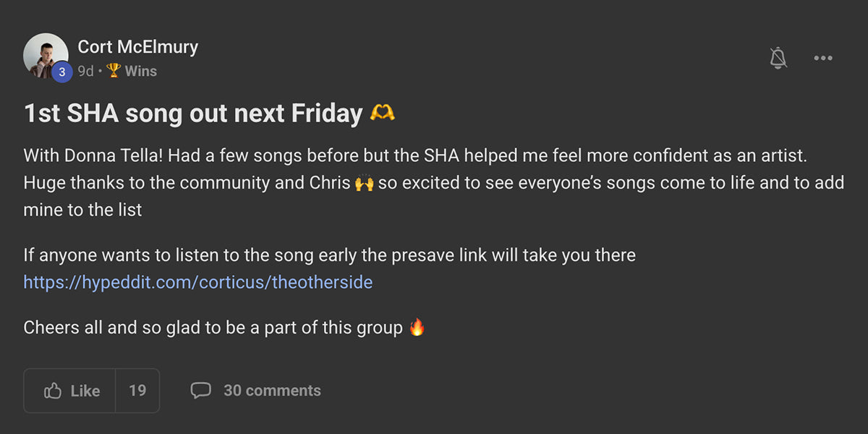Open the three-dot more options menu
The width and height of the screenshot is (868, 434).
(823, 58)
